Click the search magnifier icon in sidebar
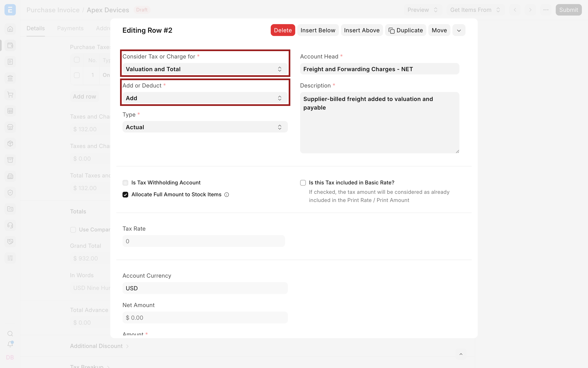Viewport: 588px width, 368px height. (x=10, y=334)
